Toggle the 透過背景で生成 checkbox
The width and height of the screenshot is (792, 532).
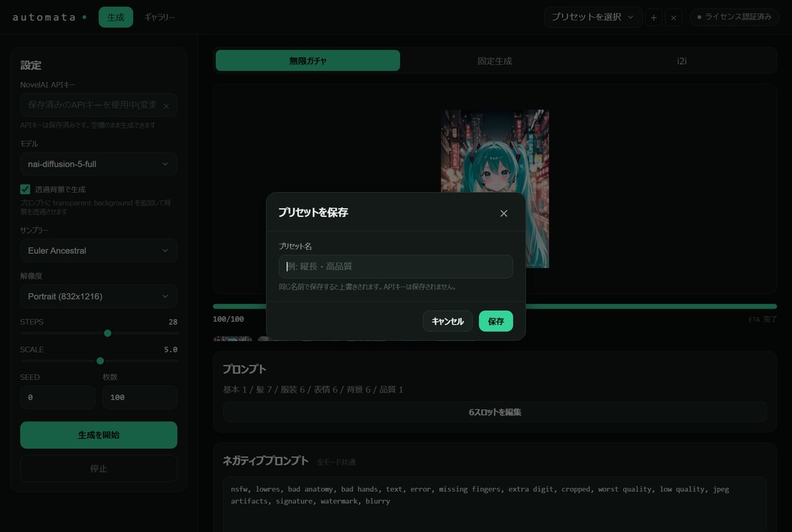[x=26, y=189]
